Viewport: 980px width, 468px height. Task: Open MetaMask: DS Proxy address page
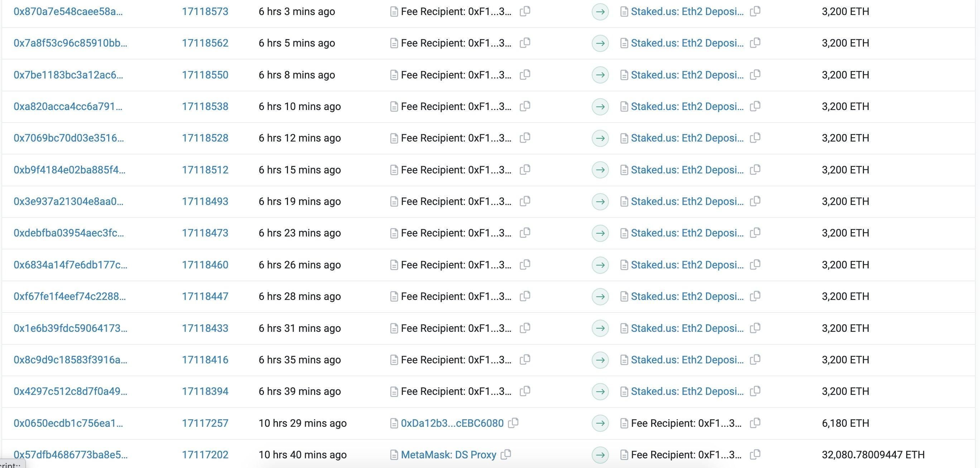(x=448, y=455)
